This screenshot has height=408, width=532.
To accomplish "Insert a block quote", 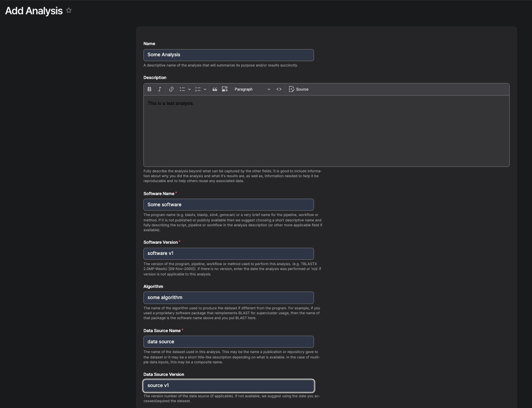I will [x=215, y=89].
